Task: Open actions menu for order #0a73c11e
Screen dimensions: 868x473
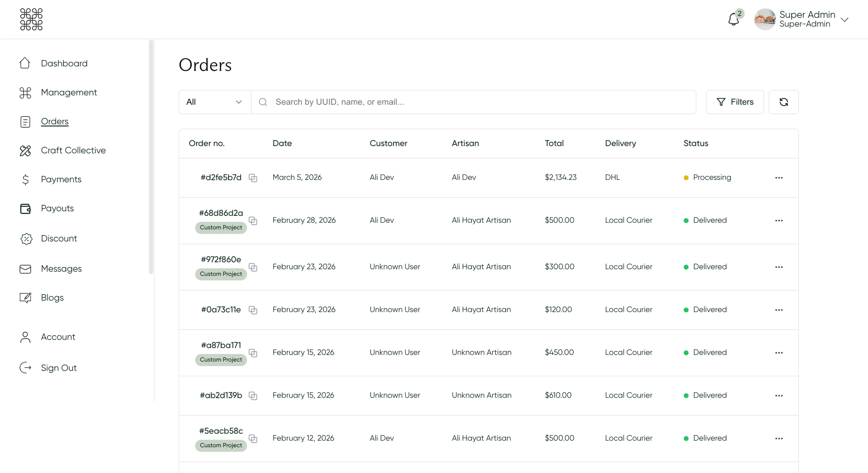Action: 779,310
